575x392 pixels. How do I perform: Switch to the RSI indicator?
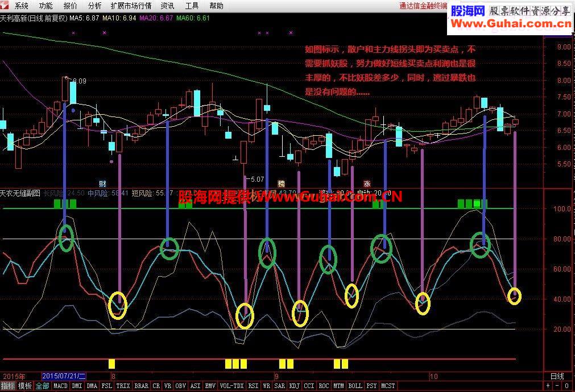click(254, 386)
